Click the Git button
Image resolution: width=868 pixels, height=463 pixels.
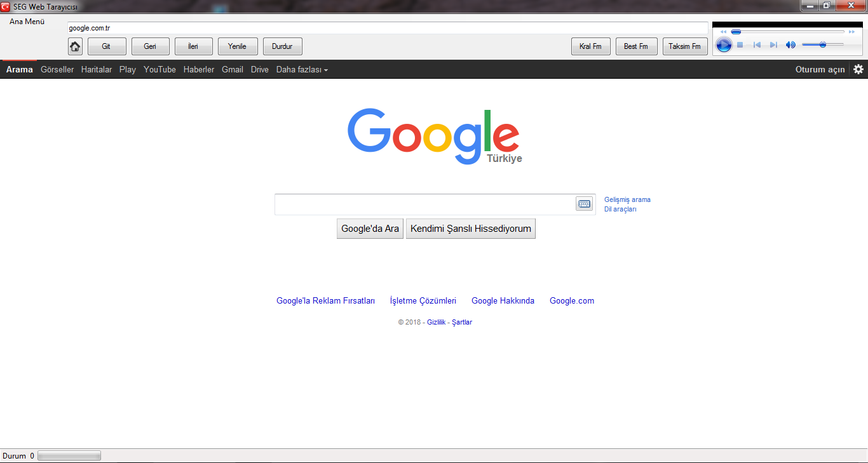(x=107, y=46)
